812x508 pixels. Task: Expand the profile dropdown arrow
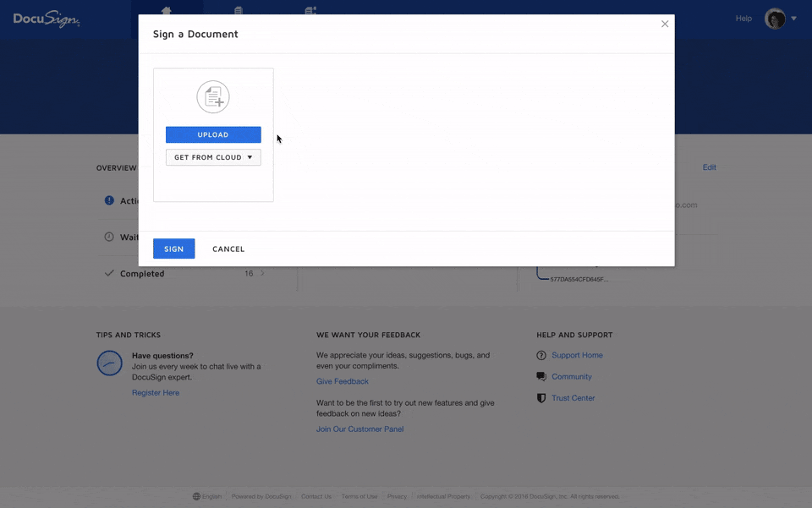[x=794, y=19]
